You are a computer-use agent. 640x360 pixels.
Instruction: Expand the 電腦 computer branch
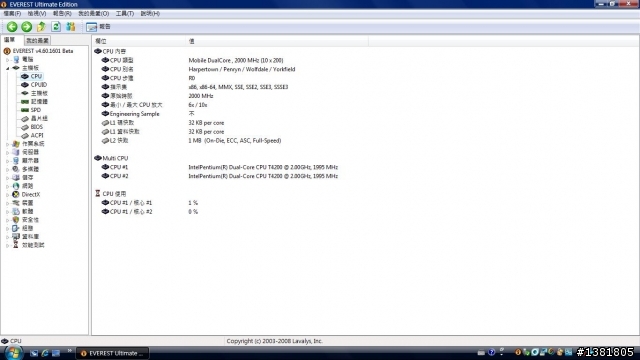(x=7, y=60)
